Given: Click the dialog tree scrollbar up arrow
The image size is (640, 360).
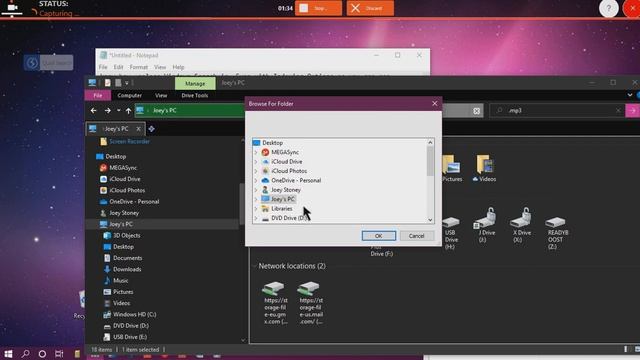Looking at the screenshot, I should (430, 142).
